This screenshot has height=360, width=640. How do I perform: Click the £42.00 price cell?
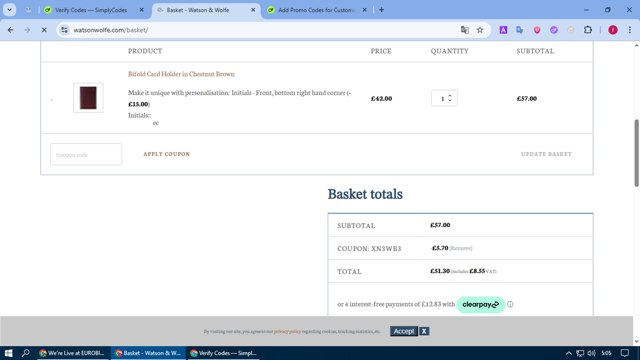(x=381, y=98)
